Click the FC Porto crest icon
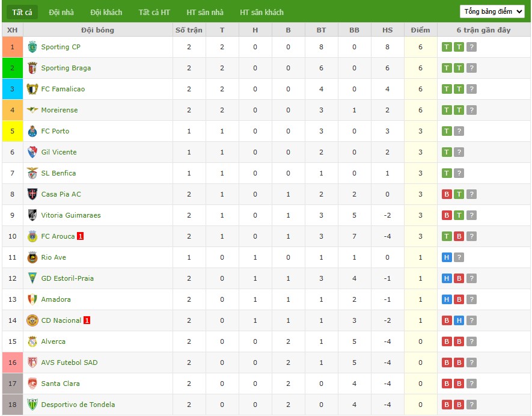 (32, 131)
